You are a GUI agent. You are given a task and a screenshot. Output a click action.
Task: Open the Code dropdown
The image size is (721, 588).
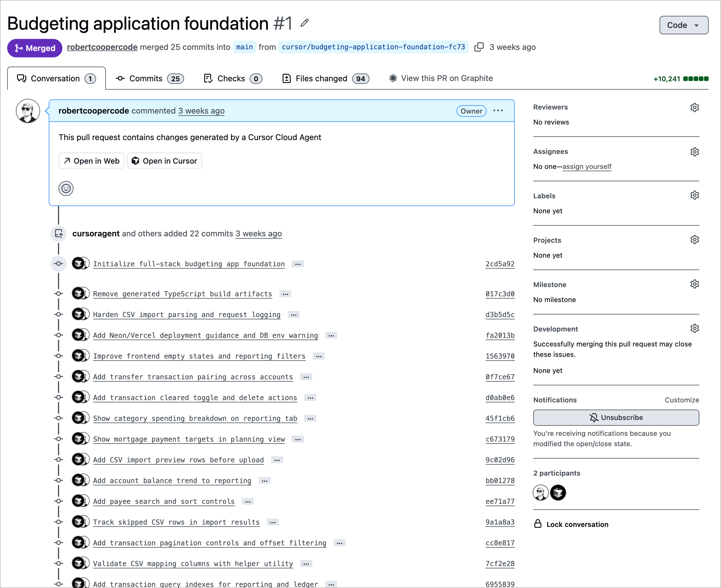coord(684,25)
